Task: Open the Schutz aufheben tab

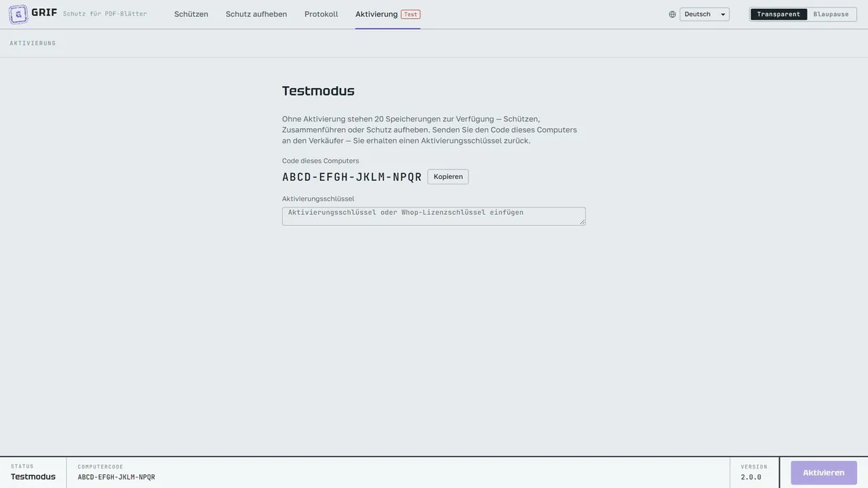Action: pos(256,14)
